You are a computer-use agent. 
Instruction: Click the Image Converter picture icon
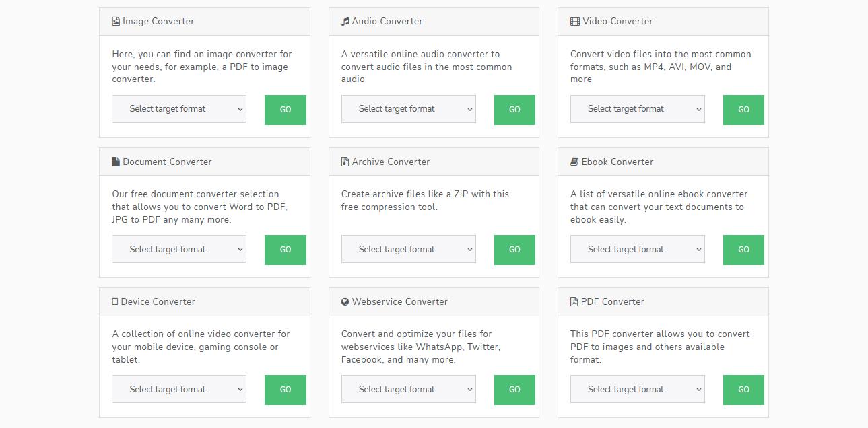pyautogui.click(x=114, y=21)
